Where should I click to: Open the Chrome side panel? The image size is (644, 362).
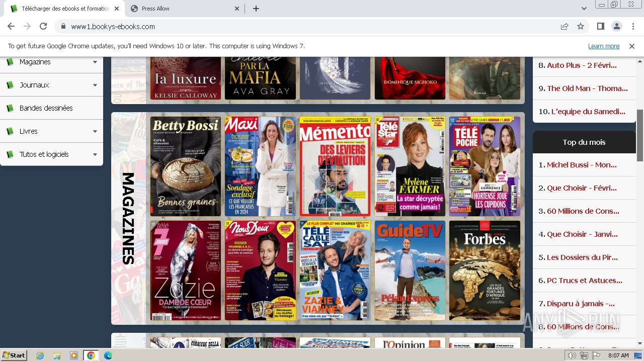pos(600,27)
